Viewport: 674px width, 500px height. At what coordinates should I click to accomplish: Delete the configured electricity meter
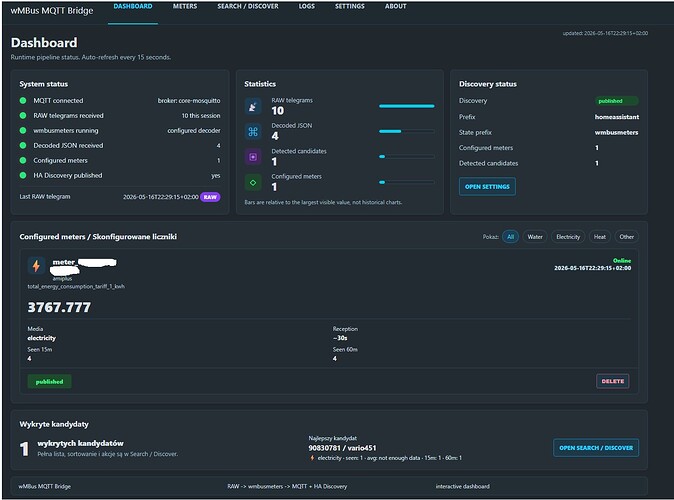point(613,381)
